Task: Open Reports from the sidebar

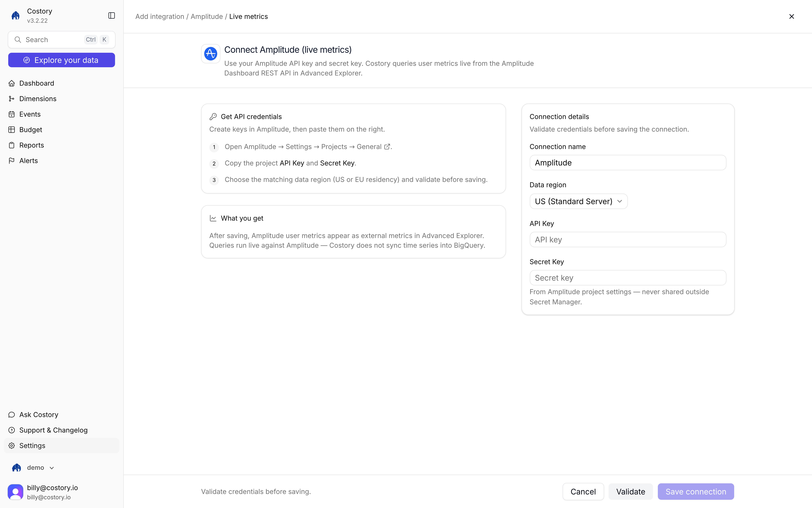Action: [62, 145]
